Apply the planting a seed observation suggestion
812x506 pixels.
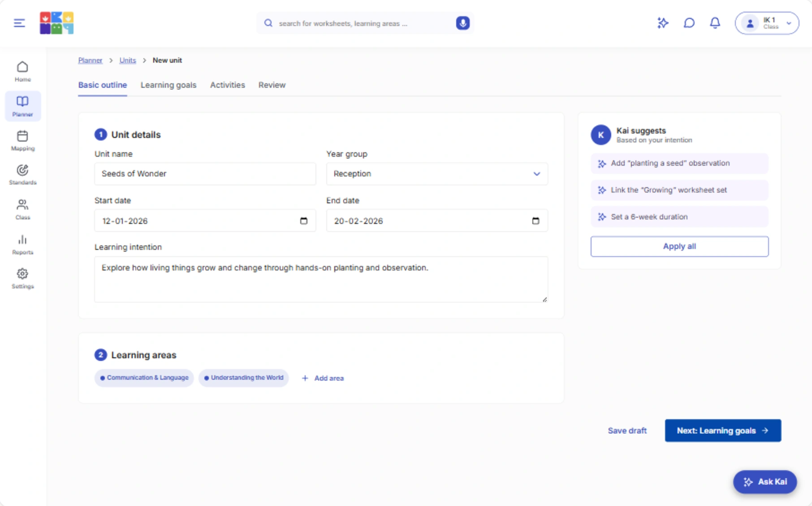tap(679, 163)
